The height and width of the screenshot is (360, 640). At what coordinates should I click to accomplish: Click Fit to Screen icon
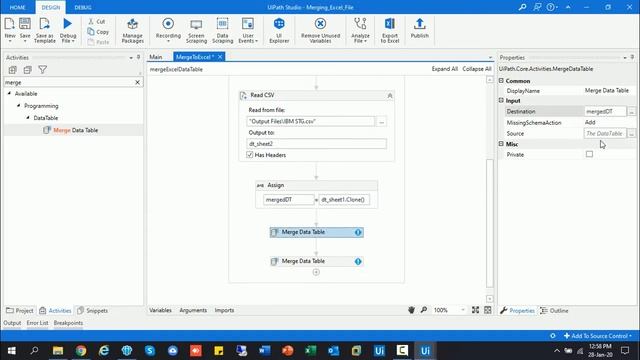click(x=476, y=310)
